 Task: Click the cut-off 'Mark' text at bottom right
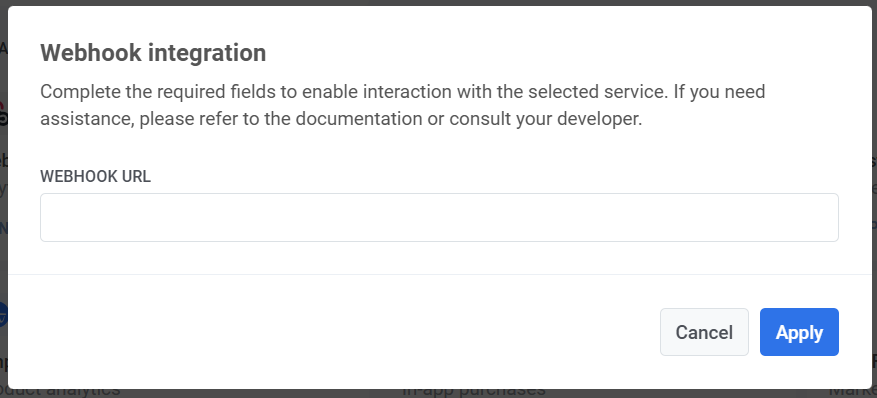tap(853, 393)
